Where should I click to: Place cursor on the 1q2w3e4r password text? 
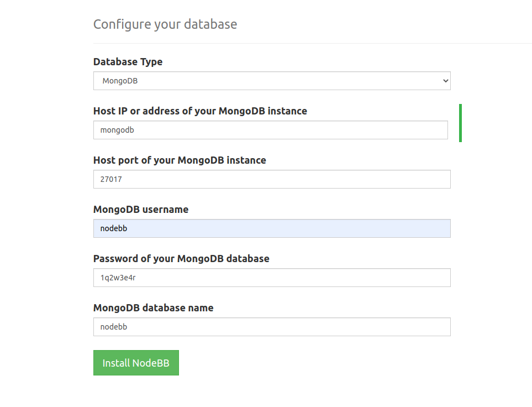118,278
